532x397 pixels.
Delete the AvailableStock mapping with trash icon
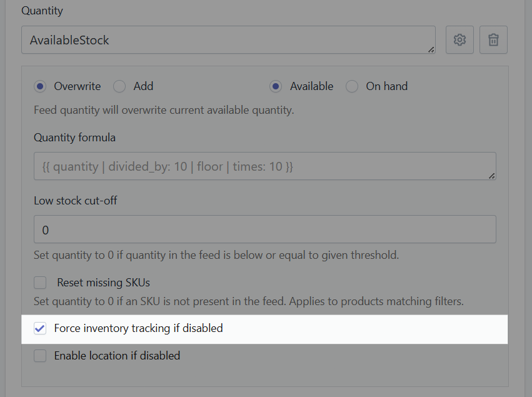point(493,39)
